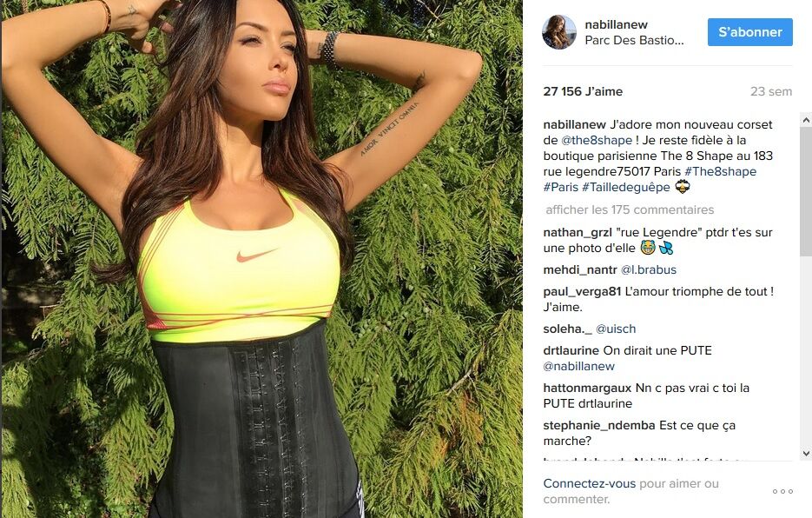Viewport: 812px width, 518px height.
Task: Expand afficher les 175 commentaires
Action: [x=630, y=209]
